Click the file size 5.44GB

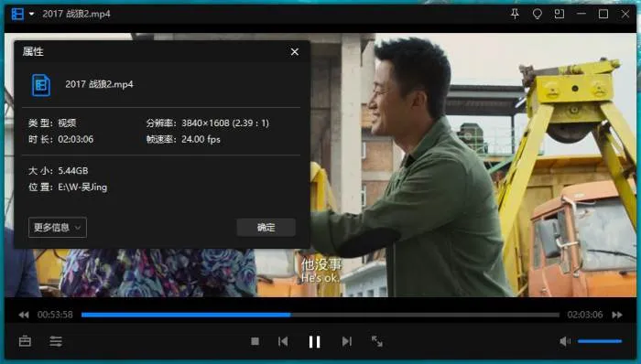coord(72,171)
